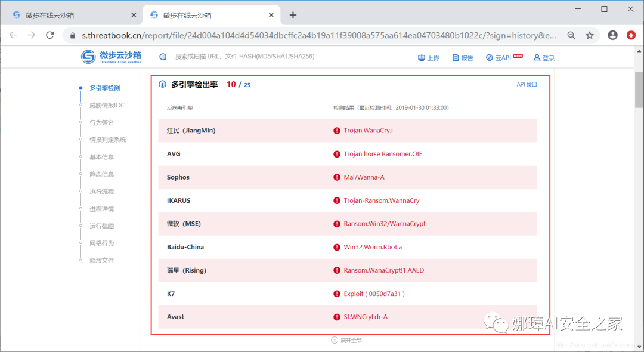Click the 微软 (MSE) engine name
Screen dimensions: 644x352
[184, 224]
